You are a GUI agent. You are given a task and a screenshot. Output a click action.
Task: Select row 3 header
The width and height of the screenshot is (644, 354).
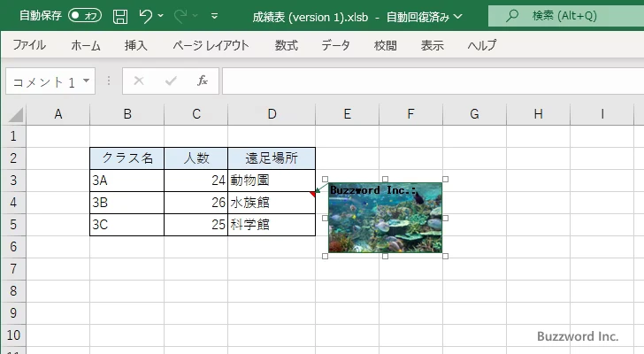(13, 181)
